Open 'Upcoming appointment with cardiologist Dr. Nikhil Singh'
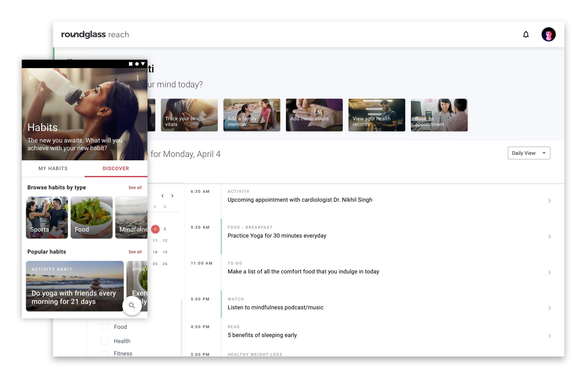588x378 pixels. click(300, 200)
